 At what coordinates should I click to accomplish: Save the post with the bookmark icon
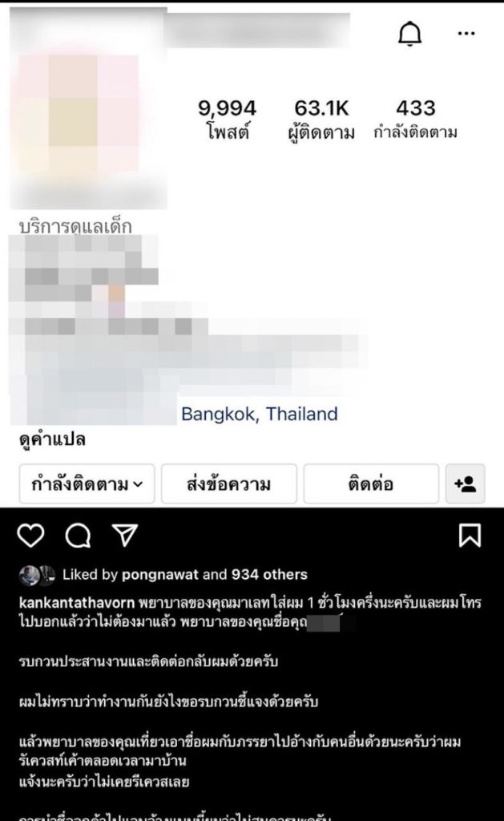coord(470,536)
